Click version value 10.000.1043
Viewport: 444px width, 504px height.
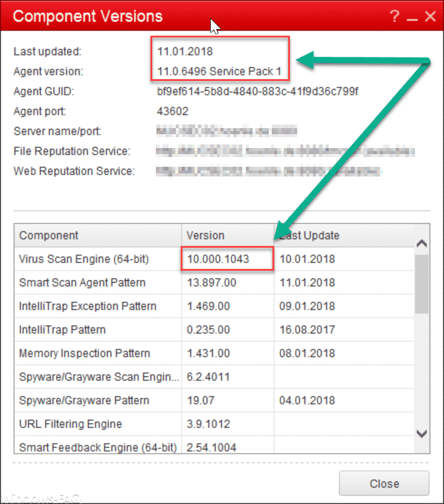point(218,259)
